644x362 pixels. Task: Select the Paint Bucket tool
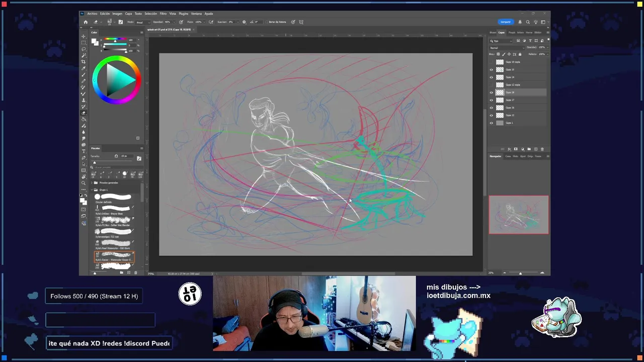point(84,119)
